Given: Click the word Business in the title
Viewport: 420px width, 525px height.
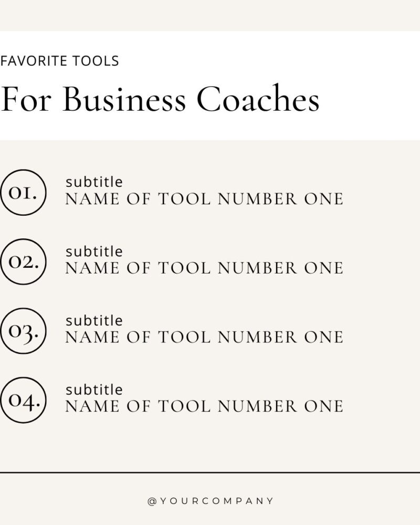Looking at the screenshot, I should (124, 99).
